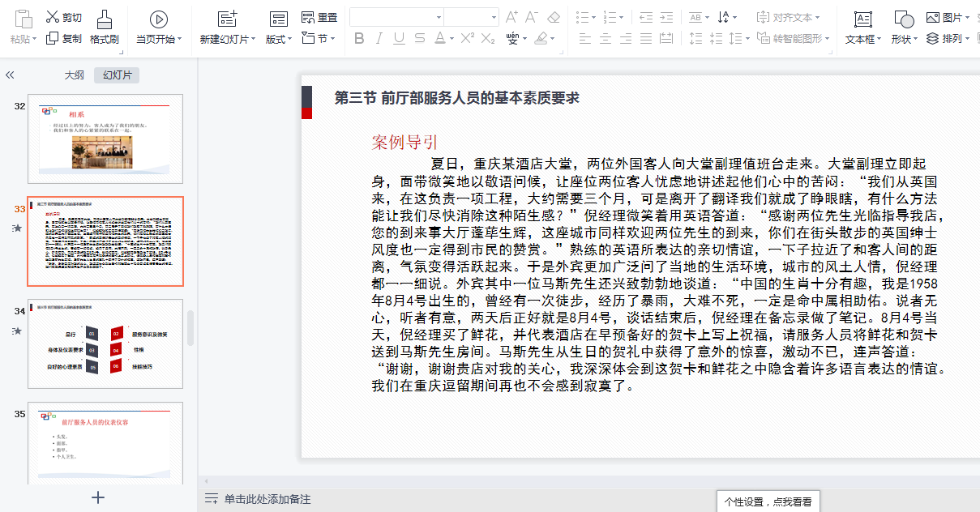Open the Shapes (形状) tool
This screenshot has height=512, width=980.
point(903,19)
